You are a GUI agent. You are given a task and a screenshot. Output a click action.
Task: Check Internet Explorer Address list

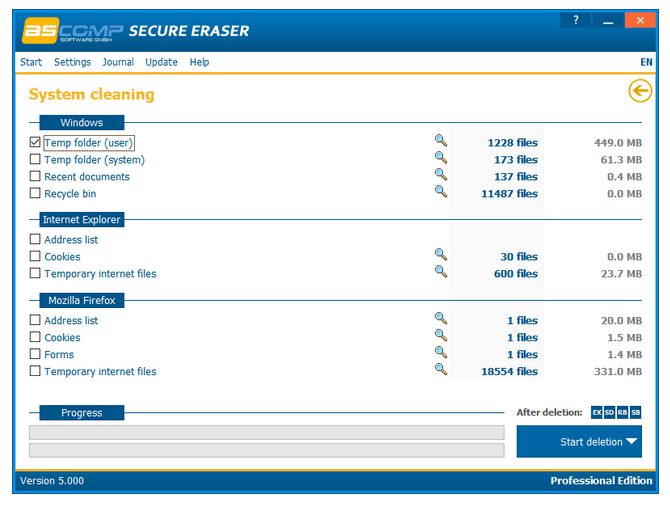(35, 239)
